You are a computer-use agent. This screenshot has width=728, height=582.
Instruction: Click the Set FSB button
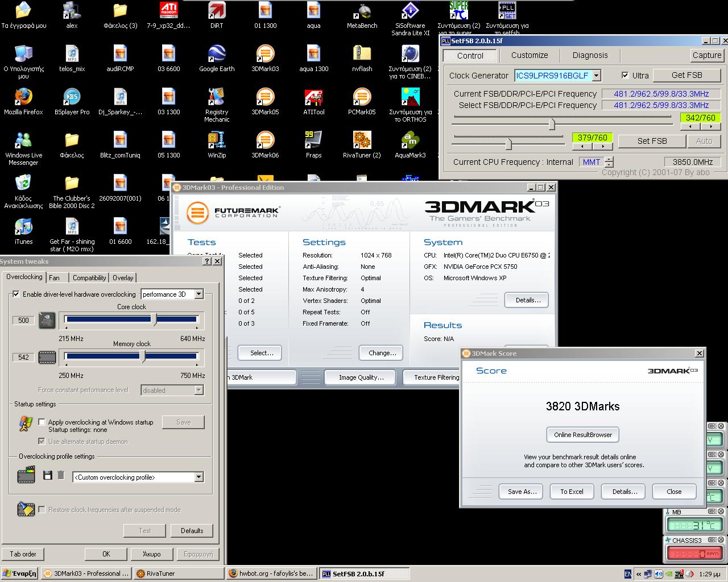click(x=652, y=141)
